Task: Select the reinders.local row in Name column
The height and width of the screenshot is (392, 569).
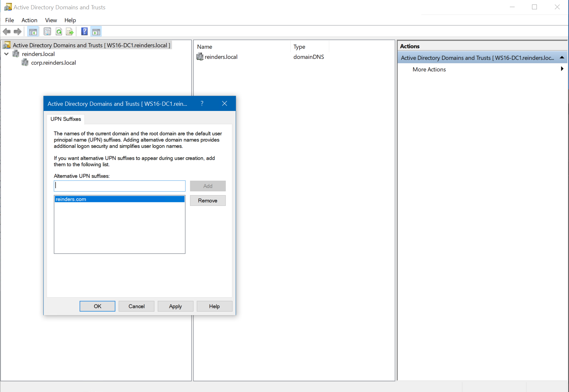Action: (221, 57)
